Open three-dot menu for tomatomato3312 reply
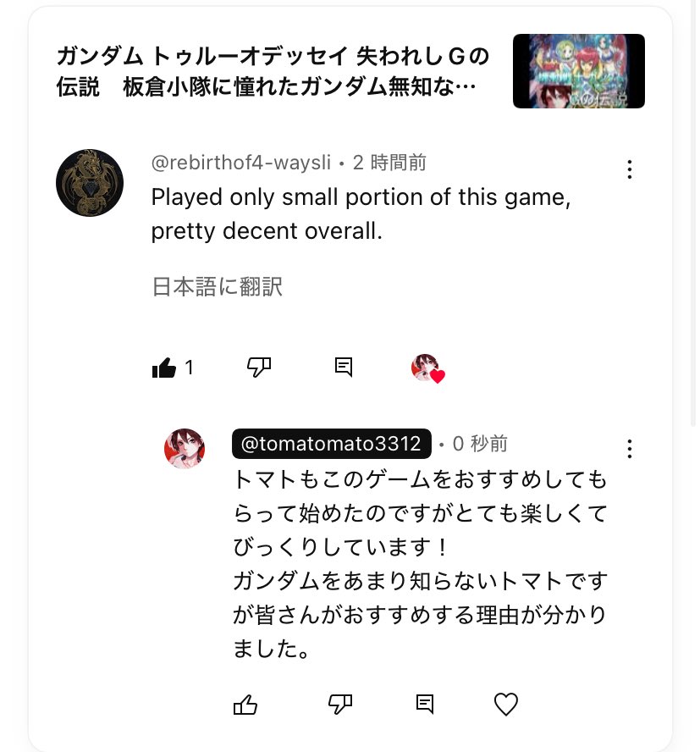Viewport: 700px width, 752px height. coord(629,449)
